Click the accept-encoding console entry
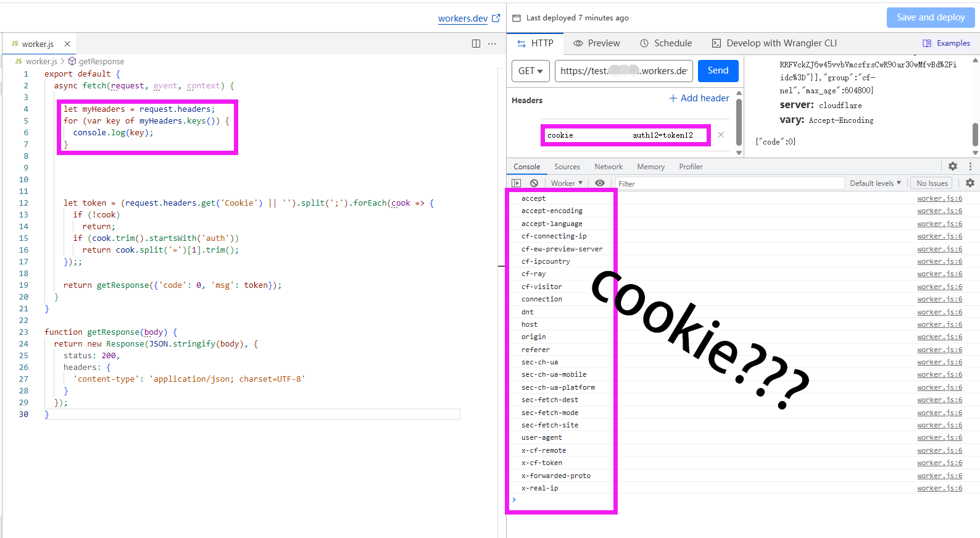 coord(552,211)
